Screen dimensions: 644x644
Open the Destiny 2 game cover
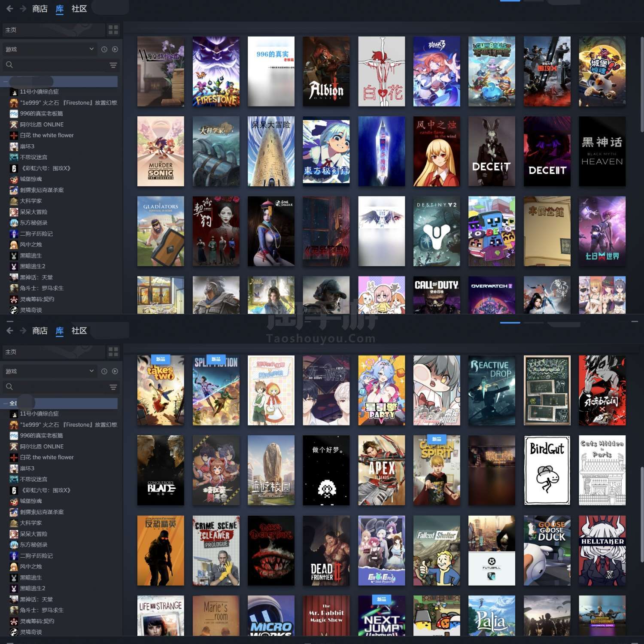point(437,231)
